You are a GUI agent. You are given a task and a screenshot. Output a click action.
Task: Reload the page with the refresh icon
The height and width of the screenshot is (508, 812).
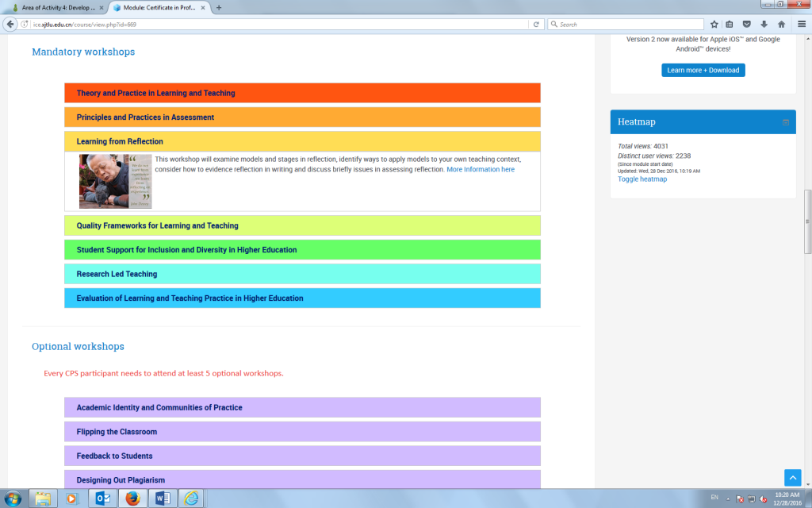pos(537,24)
